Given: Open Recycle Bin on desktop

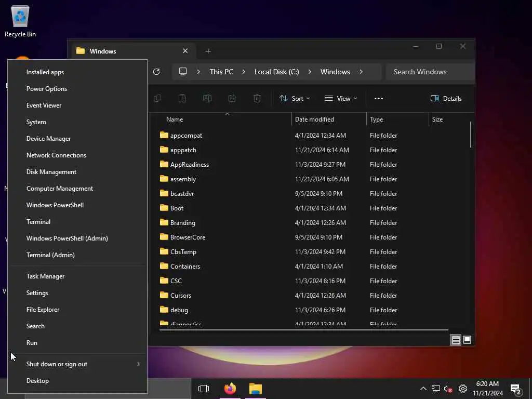Looking at the screenshot, I should click(x=20, y=21).
